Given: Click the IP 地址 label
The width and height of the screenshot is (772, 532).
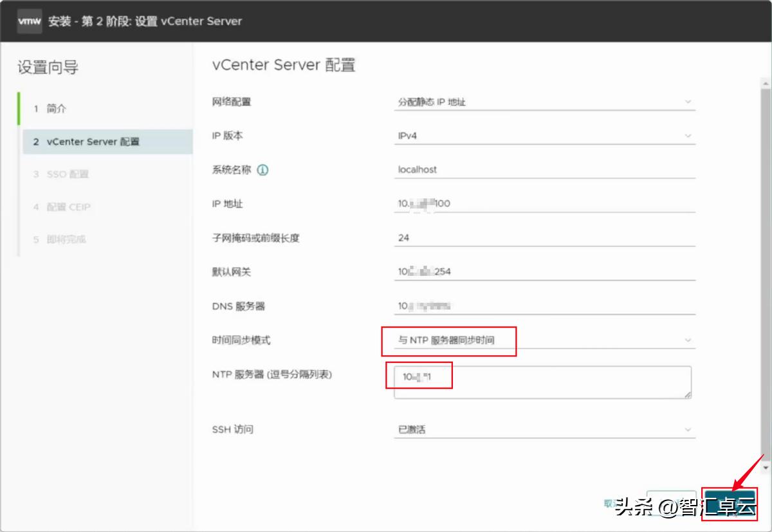Looking at the screenshot, I should coord(228,204).
